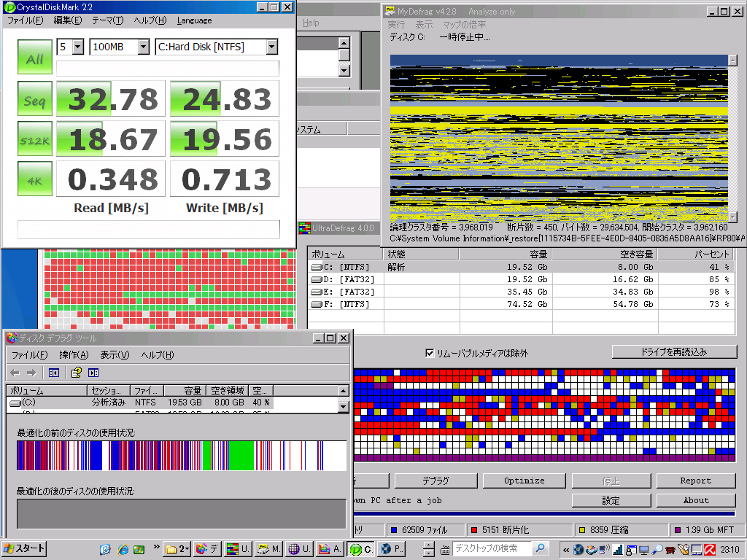747x560 pixels.
Task: Open テーマ menu in CrystalDiskMark
Action: (107, 20)
